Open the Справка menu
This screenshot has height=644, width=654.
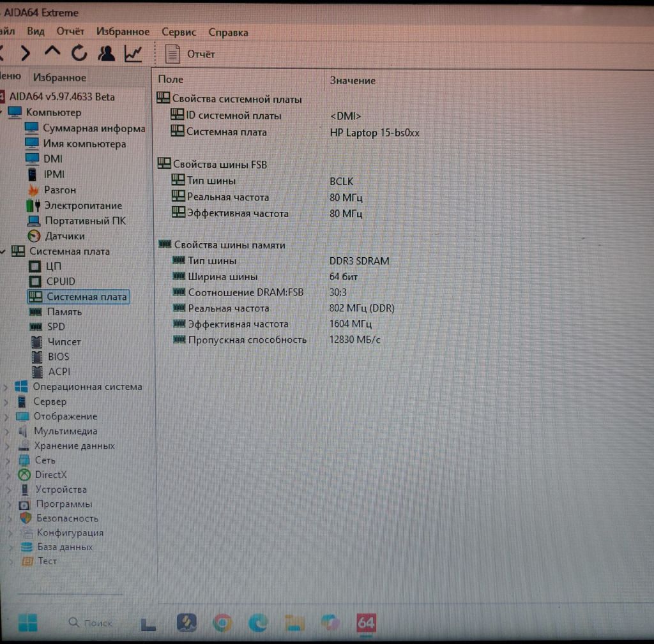229,33
